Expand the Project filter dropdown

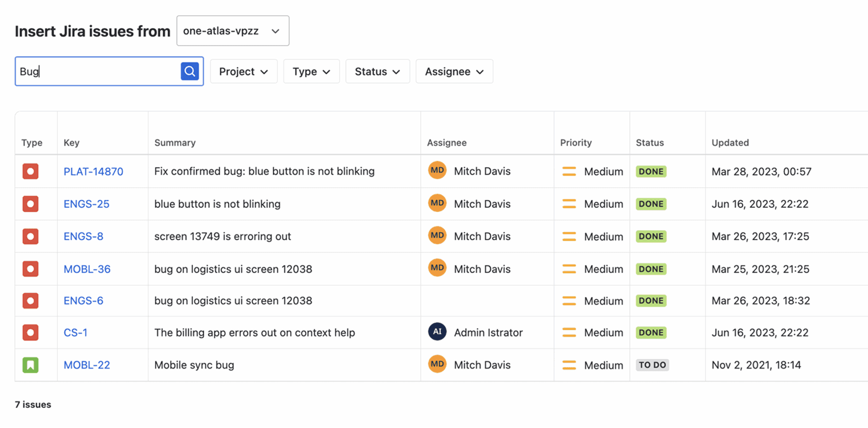244,72
